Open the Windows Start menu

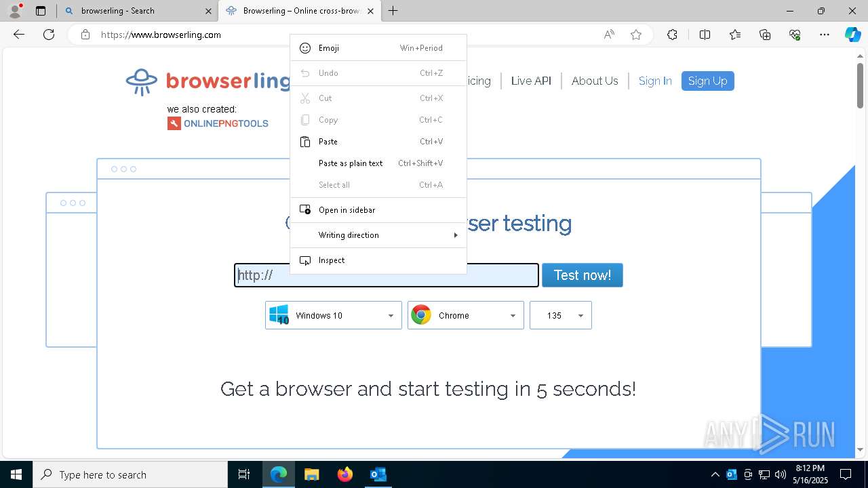(x=16, y=474)
